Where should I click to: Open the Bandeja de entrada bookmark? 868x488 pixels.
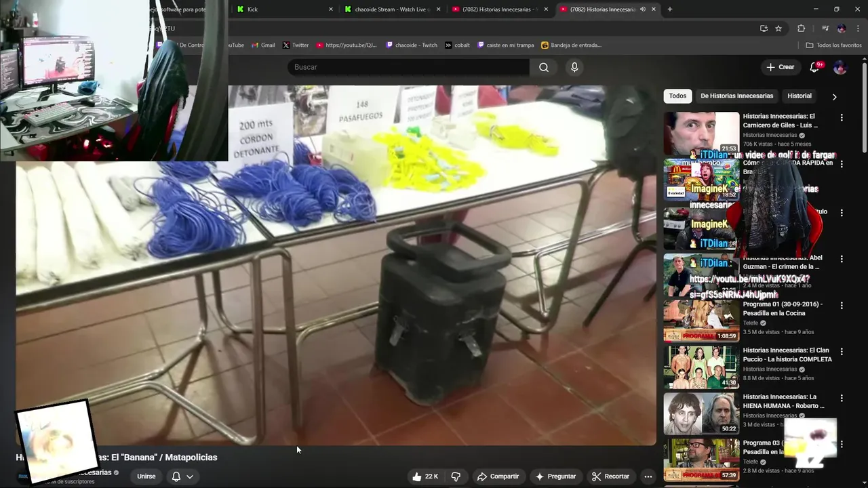pyautogui.click(x=571, y=45)
